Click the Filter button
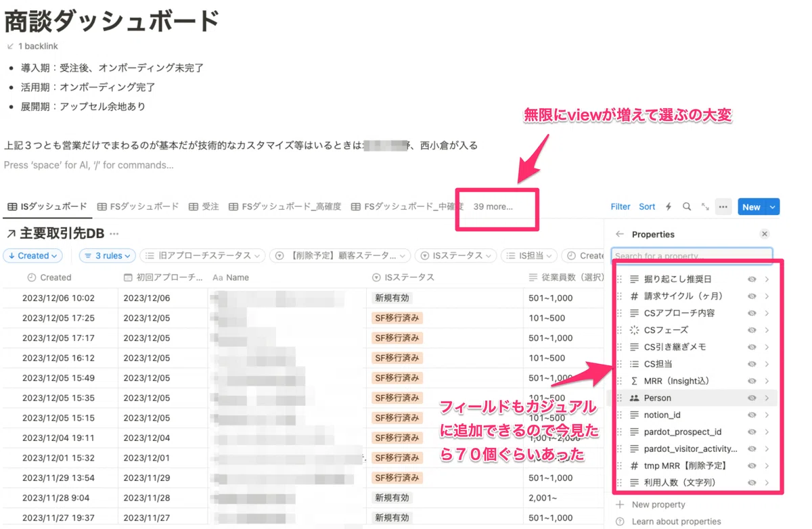 (x=621, y=207)
